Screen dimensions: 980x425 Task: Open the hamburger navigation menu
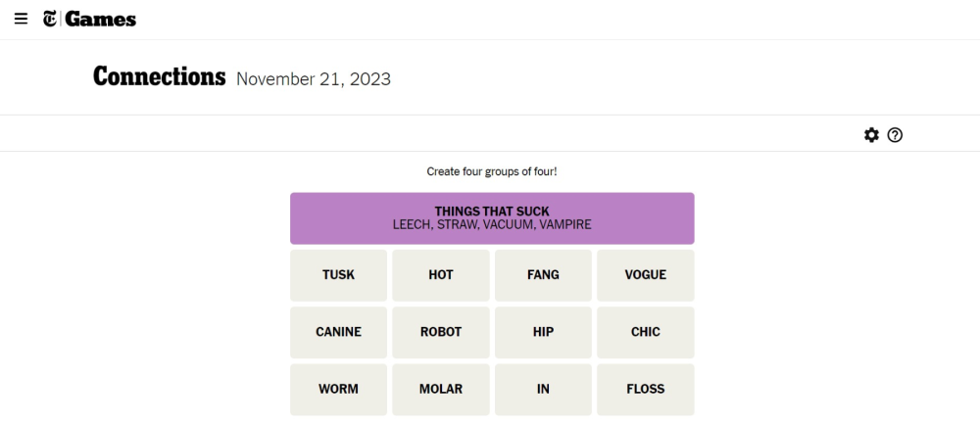[21, 19]
